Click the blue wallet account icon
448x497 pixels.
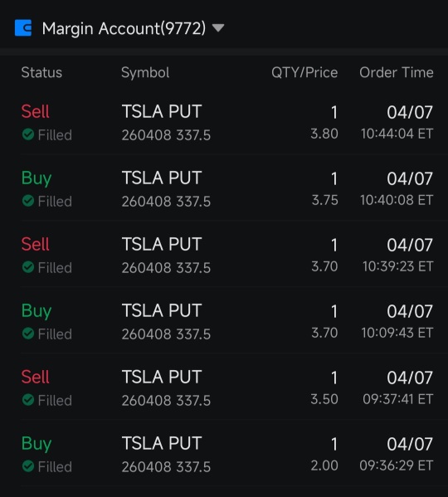pos(23,28)
